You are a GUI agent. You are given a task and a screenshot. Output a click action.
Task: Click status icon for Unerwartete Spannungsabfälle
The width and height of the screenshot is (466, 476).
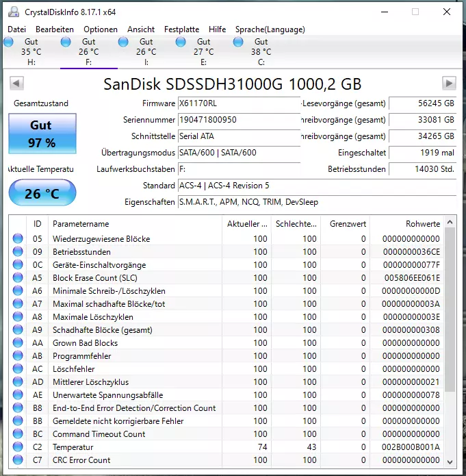[18, 394]
